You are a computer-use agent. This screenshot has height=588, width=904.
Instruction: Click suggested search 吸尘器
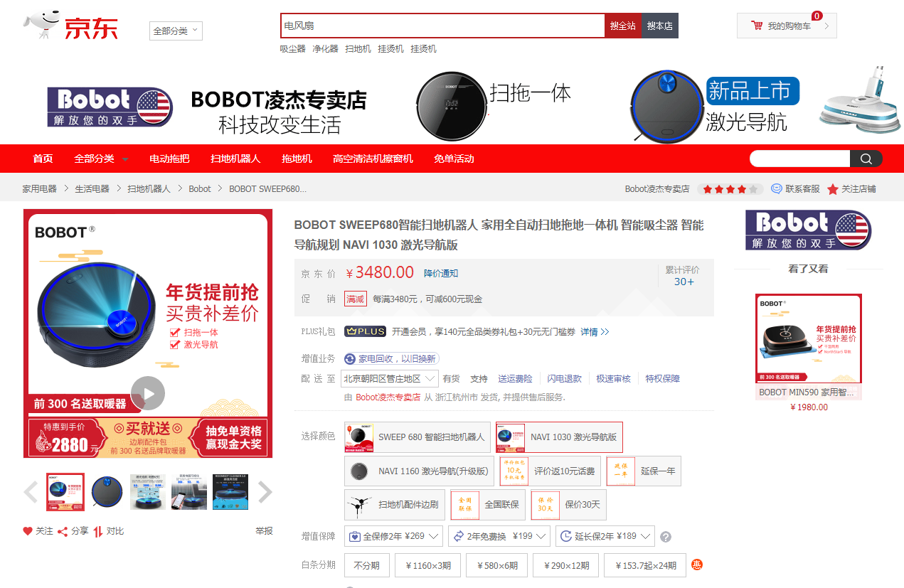point(292,48)
